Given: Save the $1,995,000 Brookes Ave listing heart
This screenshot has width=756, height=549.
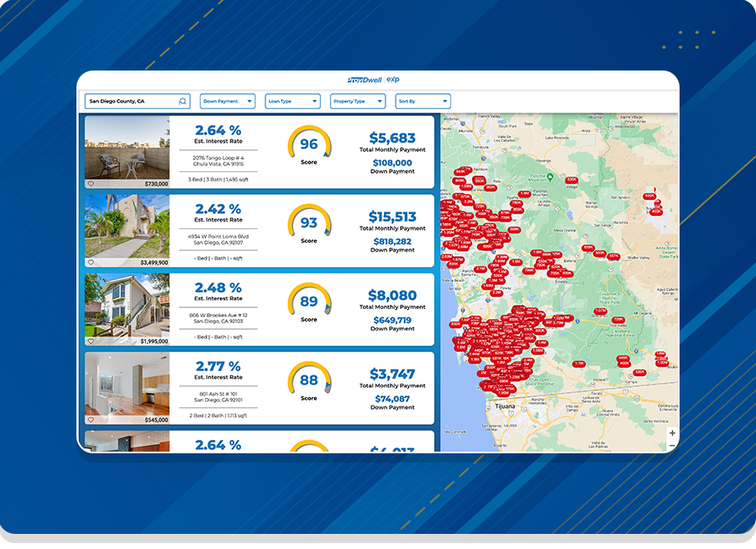Looking at the screenshot, I should click(91, 342).
